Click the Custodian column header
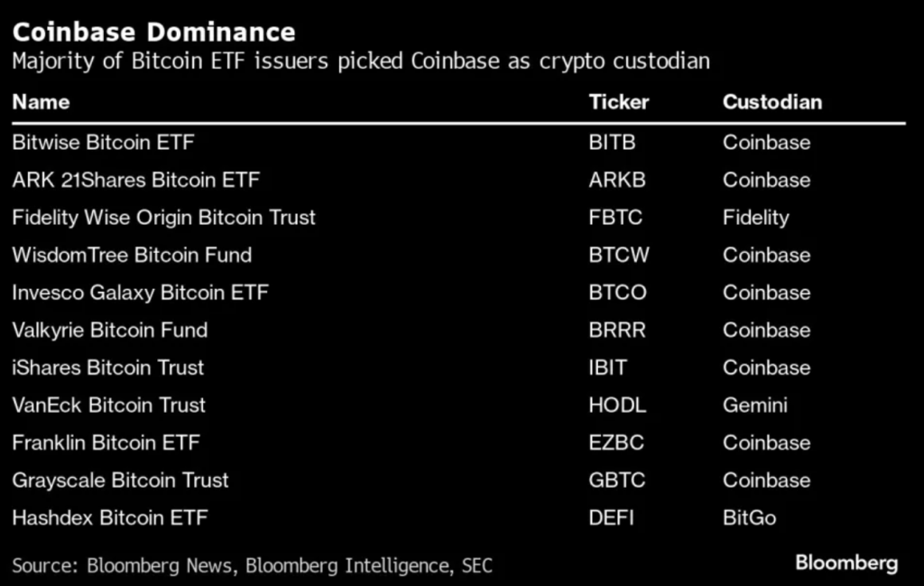 tap(772, 102)
